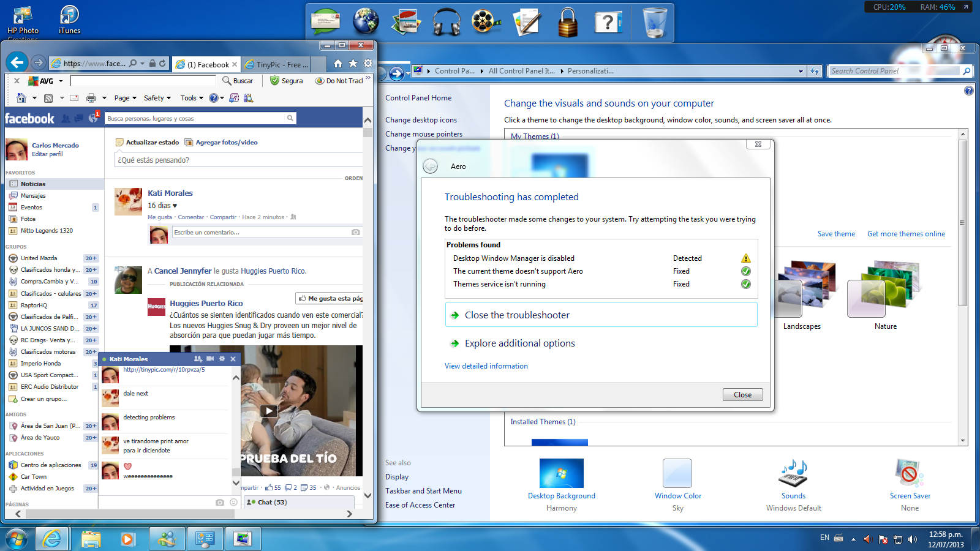Start a video call with Kati Morales

pyautogui.click(x=210, y=359)
